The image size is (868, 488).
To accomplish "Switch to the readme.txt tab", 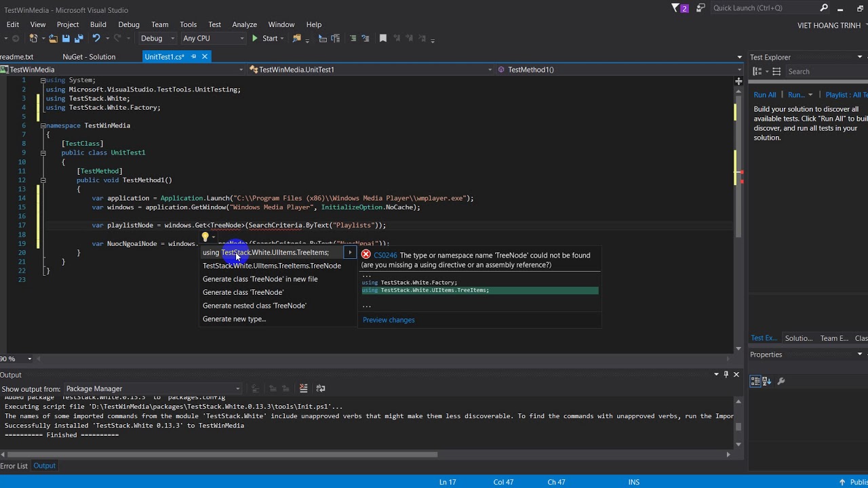I will (x=16, y=57).
